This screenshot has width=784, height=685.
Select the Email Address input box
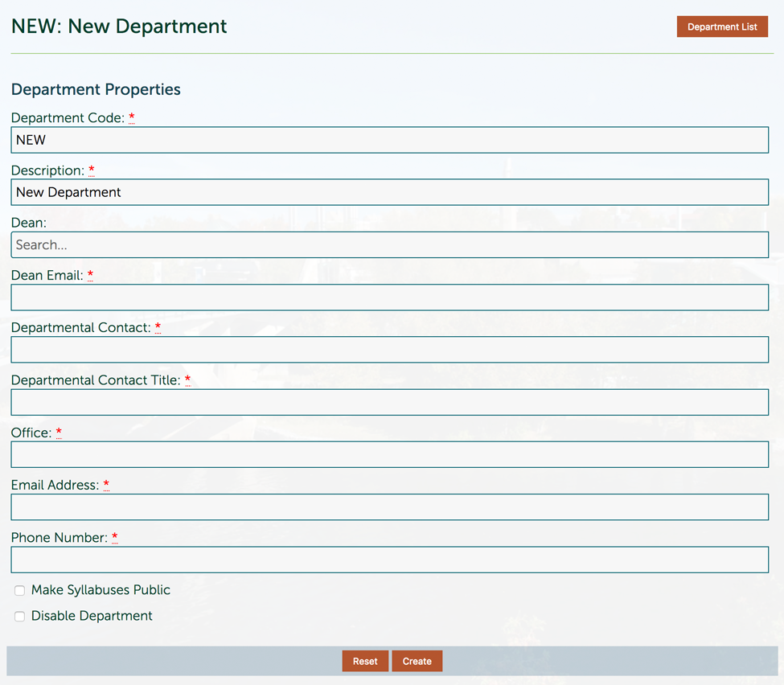click(389, 507)
